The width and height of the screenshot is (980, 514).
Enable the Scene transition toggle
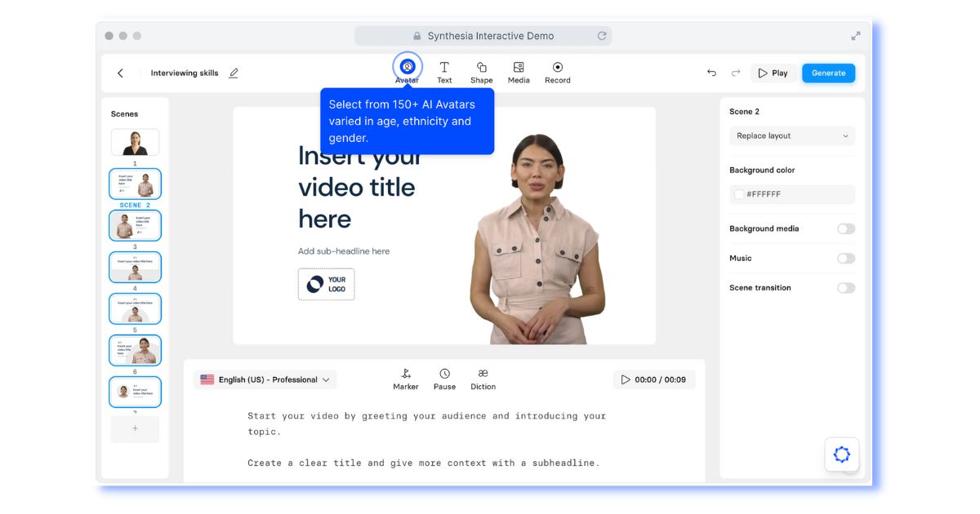(x=845, y=288)
